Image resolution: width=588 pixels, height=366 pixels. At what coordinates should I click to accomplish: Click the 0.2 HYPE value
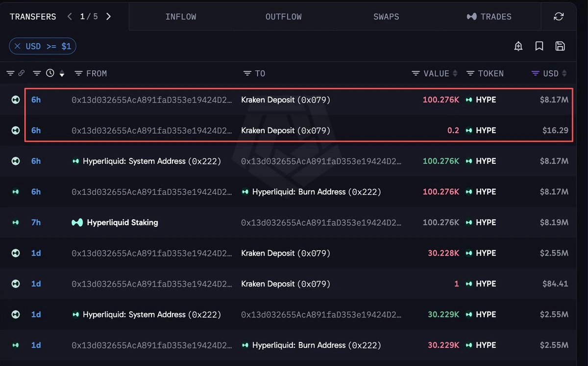coord(453,131)
